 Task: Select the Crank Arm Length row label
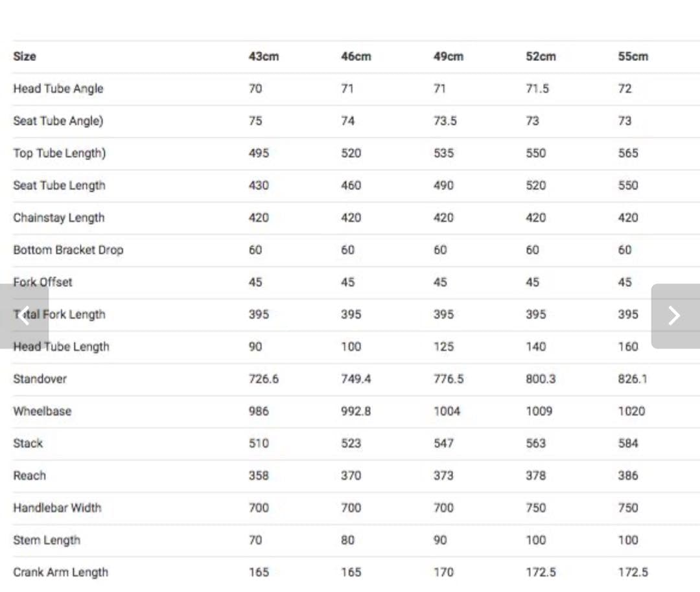coord(60,573)
